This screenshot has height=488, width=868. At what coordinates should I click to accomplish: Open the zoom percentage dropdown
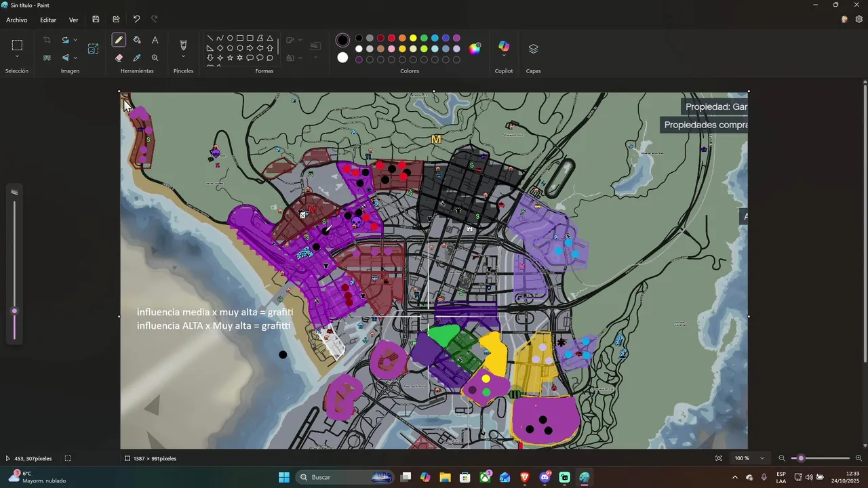click(x=762, y=458)
